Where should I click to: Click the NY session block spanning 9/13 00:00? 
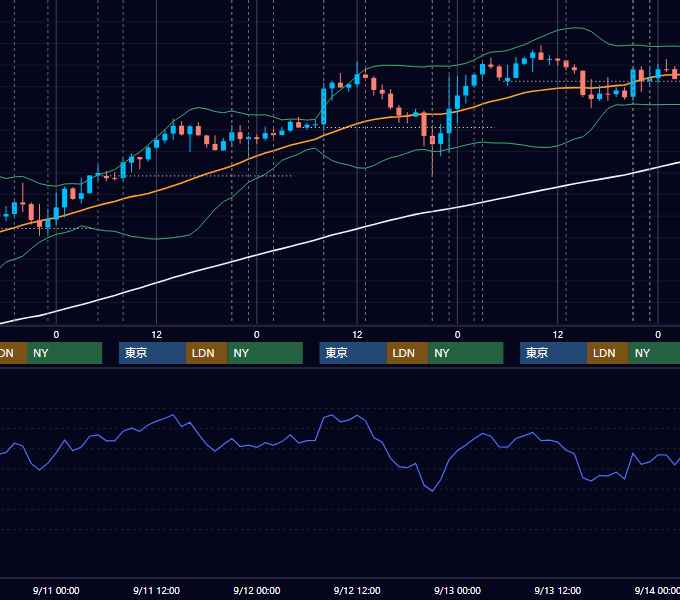click(466, 353)
